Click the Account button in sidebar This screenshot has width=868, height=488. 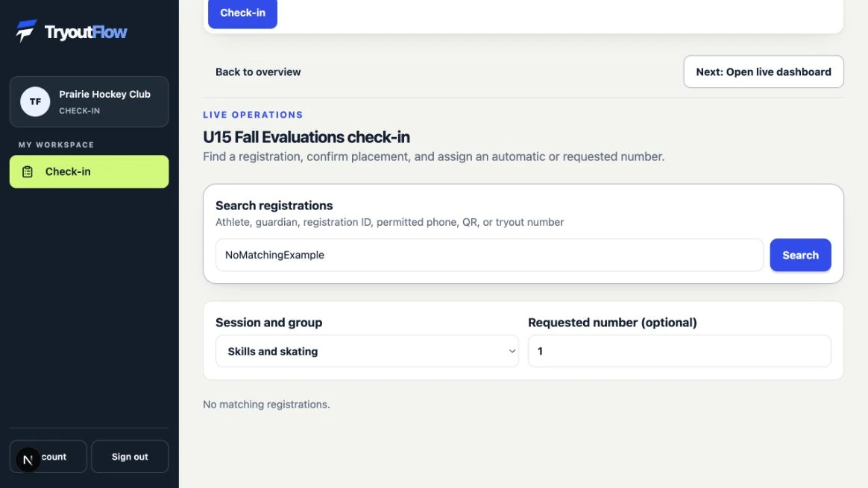[x=48, y=457]
